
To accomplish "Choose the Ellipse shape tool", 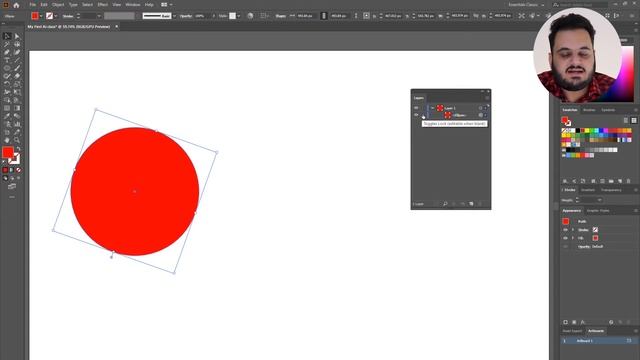I will (x=7, y=68).
